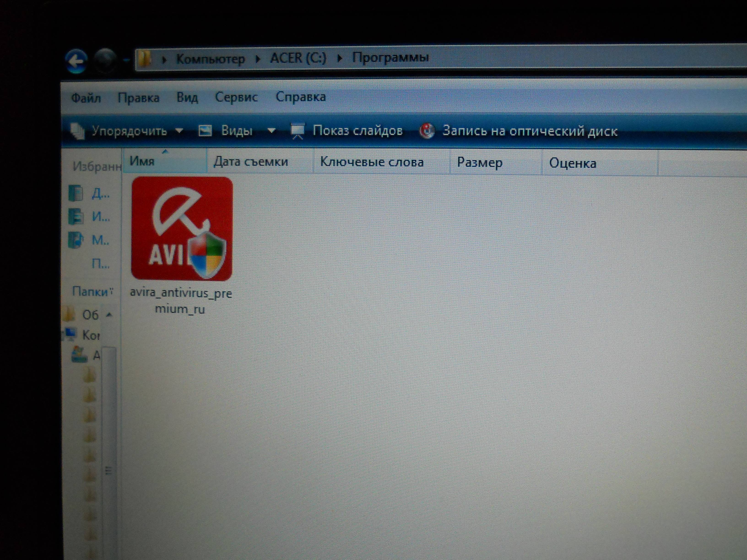Sort by the Имя column header

coord(165,161)
